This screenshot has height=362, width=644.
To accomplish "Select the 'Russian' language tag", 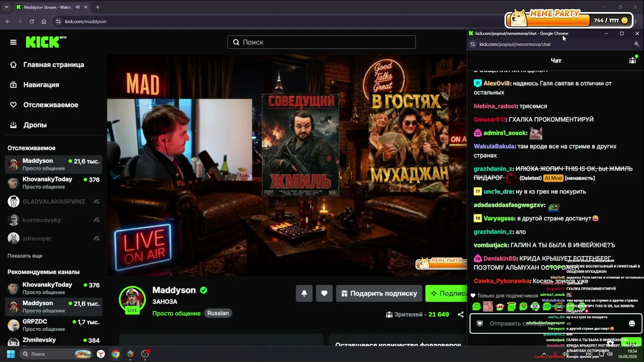I will pyautogui.click(x=218, y=313).
